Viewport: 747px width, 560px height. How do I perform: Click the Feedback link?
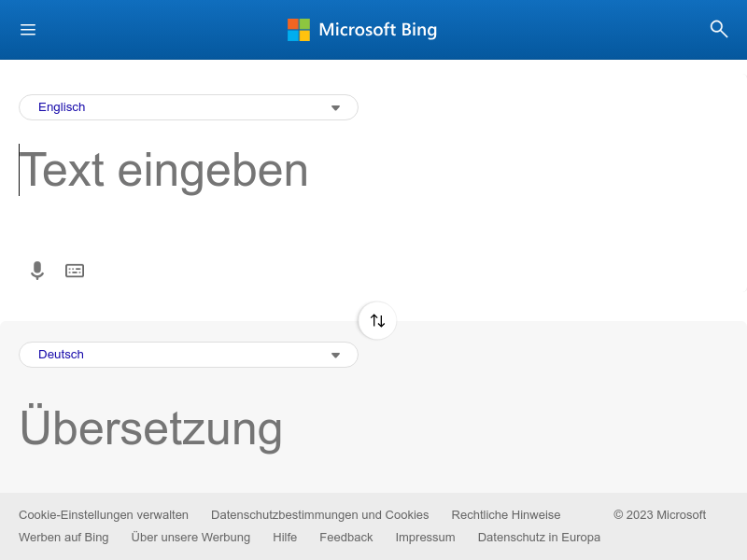point(345,538)
